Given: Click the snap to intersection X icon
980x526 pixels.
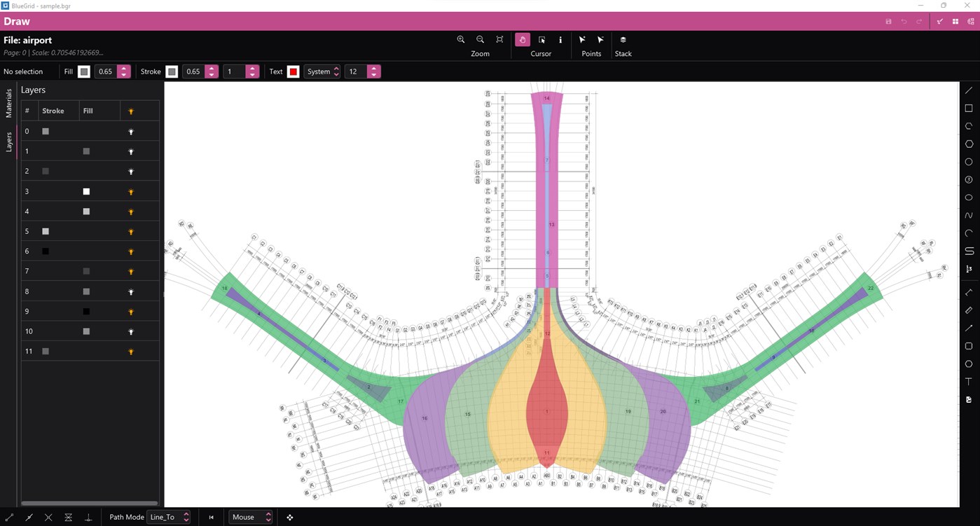Looking at the screenshot, I should click(48, 517).
